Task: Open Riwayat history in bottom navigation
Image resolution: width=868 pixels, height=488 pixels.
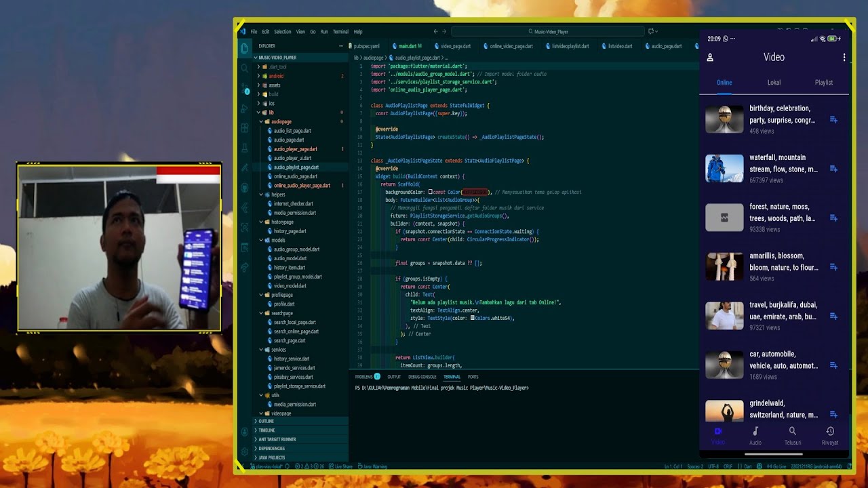Action: click(x=830, y=436)
